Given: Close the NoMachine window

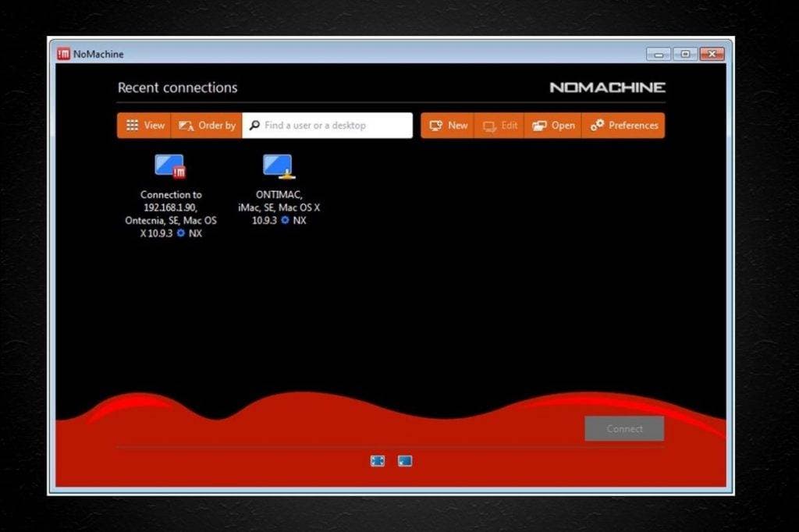Looking at the screenshot, I should click(x=712, y=54).
